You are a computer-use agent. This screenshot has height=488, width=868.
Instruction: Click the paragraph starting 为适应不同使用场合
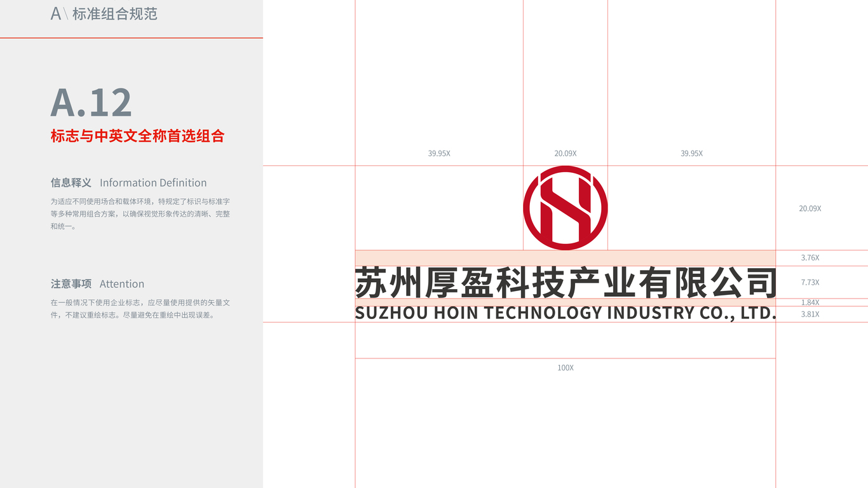tap(140, 213)
